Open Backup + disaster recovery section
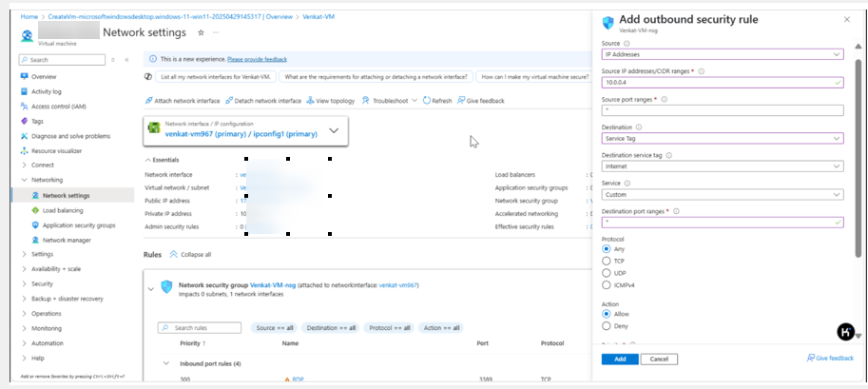 pyautogui.click(x=24, y=299)
